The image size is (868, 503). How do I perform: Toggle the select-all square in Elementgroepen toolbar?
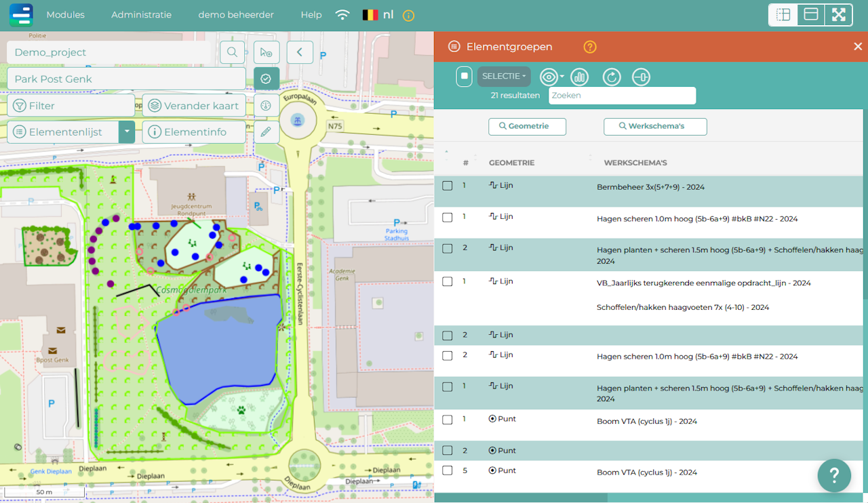pos(465,77)
